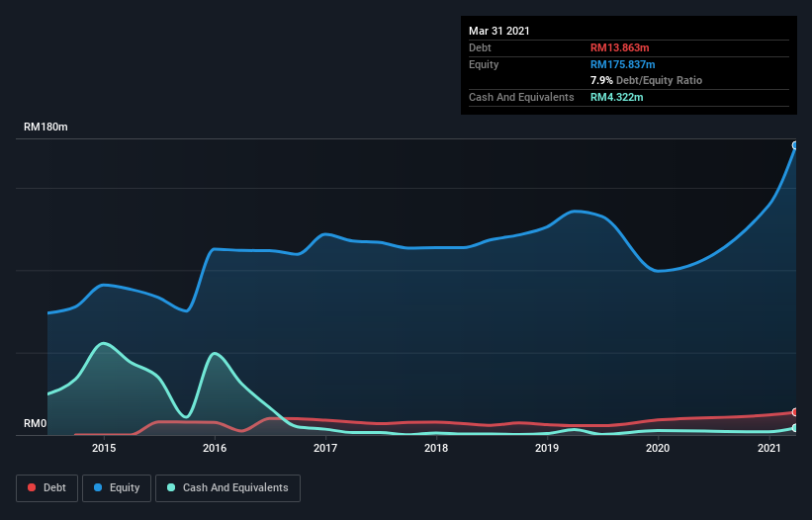The width and height of the screenshot is (812, 520).
Task: Click the 2016 x-axis label
Action: [x=215, y=448]
